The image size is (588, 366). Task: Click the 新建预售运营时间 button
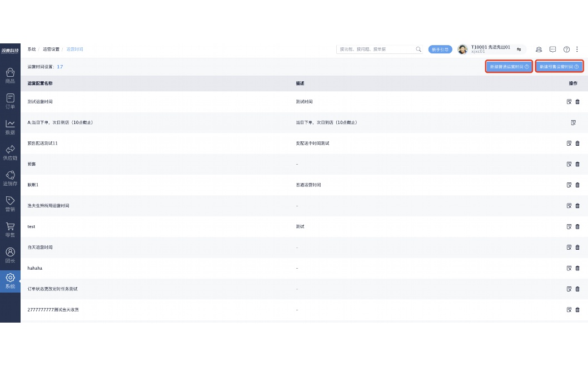coord(559,67)
